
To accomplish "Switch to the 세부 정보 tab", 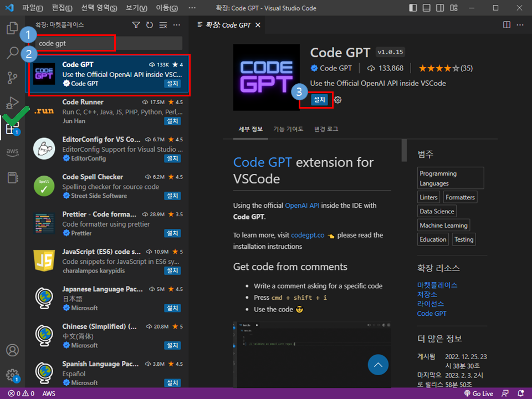I will [x=250, y=129].
